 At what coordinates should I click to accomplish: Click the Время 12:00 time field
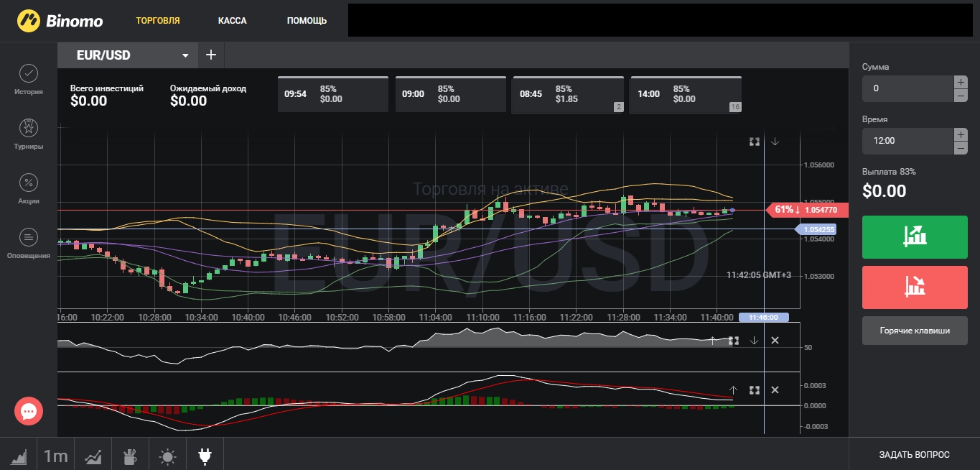[907, 141]
